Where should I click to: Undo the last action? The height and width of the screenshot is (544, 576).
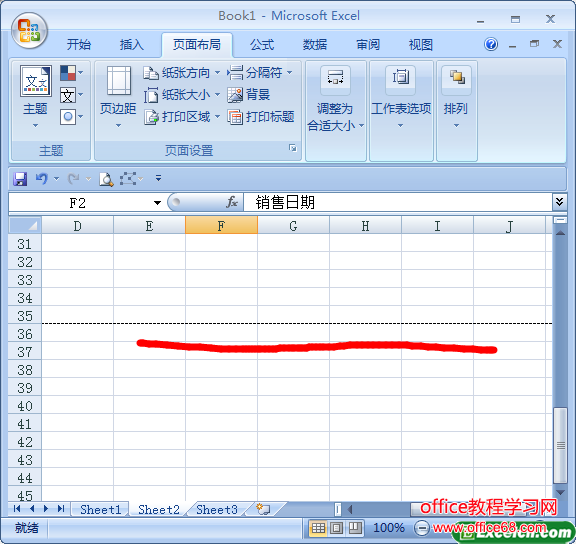point(42,179)
